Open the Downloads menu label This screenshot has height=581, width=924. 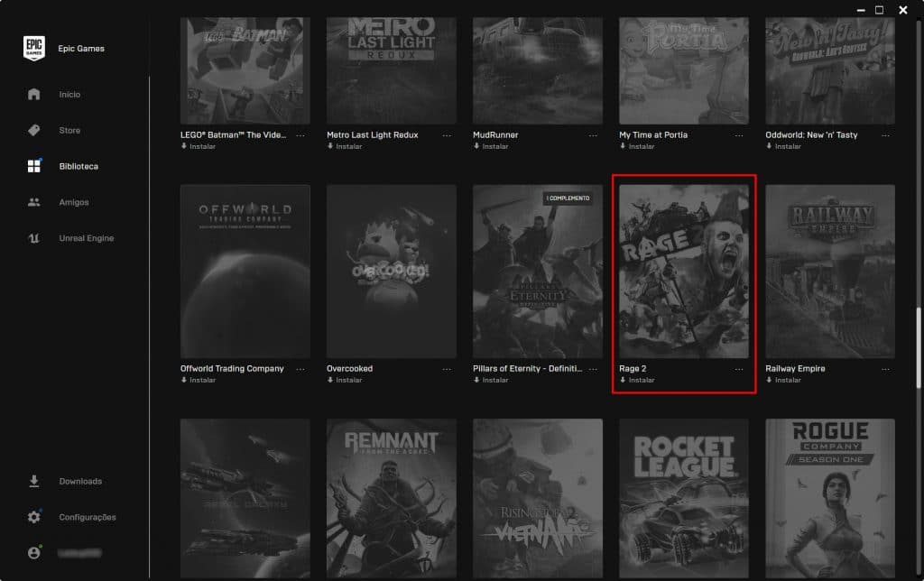click(80, 482)
